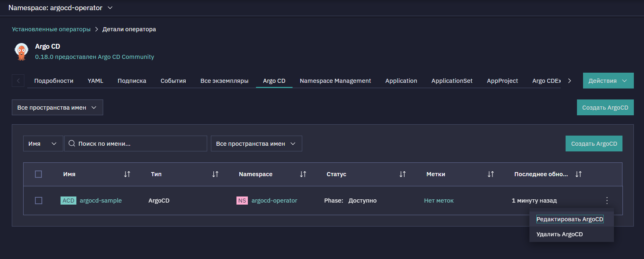Open upper Все пространства имен dropdown
644x259 pixels.
tap(57, 108)
